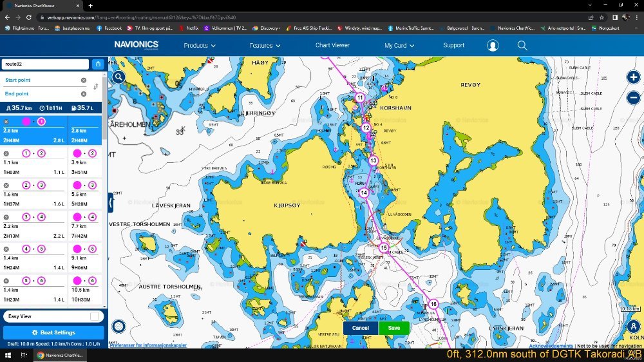Open the Windows Task View button
The width and height of the screenshot is (644, 362).
coord(24,355)
